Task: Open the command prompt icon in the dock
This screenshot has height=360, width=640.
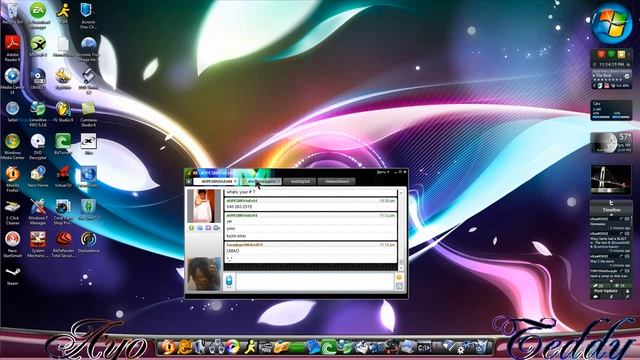Action: pyautogui.click(x=424, y=348)
